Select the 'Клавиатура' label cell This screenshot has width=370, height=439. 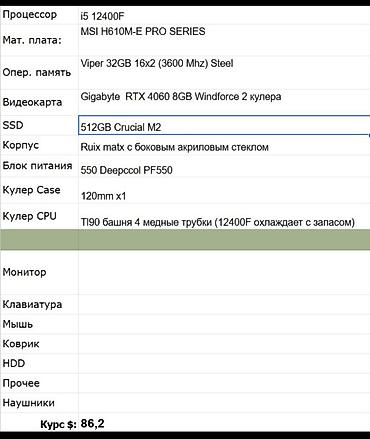click(39, 304)
